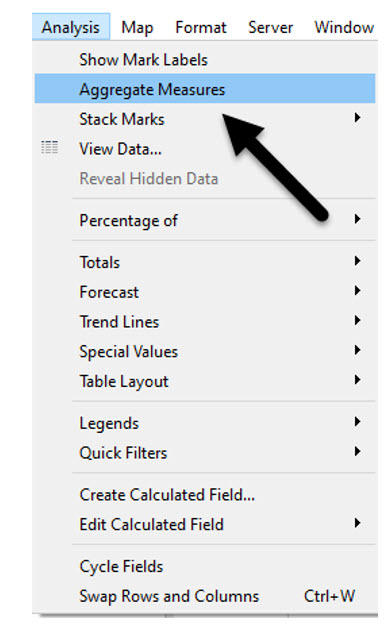389x627 pixels.
Task: Open the Window menu
Action: (344, 28)
